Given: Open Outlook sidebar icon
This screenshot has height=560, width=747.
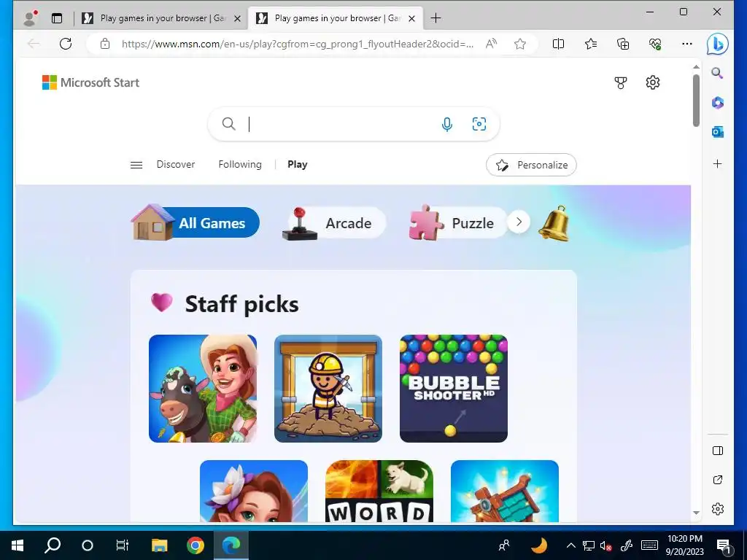Looking at the screenshot, I should tap(718, 132).
